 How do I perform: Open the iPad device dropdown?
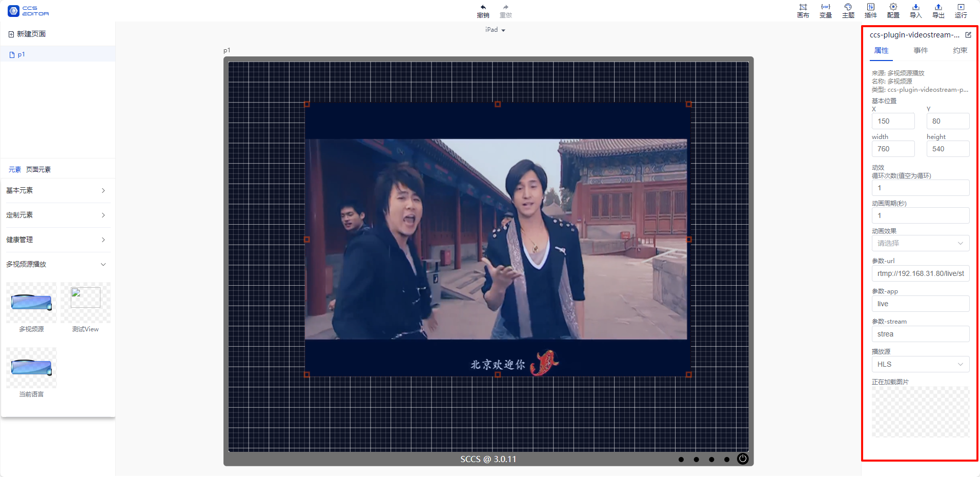pyautogui.click(x=495, y=30)
